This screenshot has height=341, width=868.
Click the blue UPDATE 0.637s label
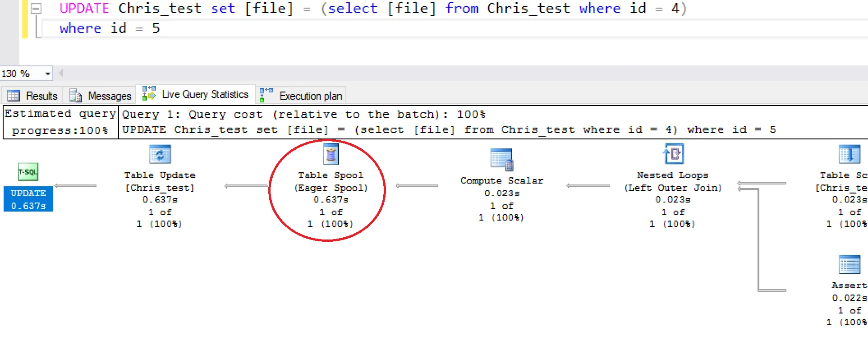point(28,199)
